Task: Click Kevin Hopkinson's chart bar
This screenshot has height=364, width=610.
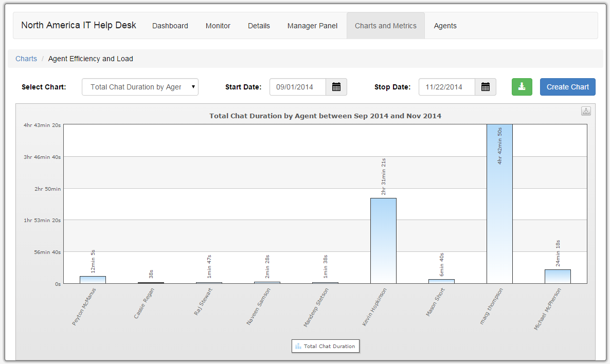Action: click(x=383, y=241)
